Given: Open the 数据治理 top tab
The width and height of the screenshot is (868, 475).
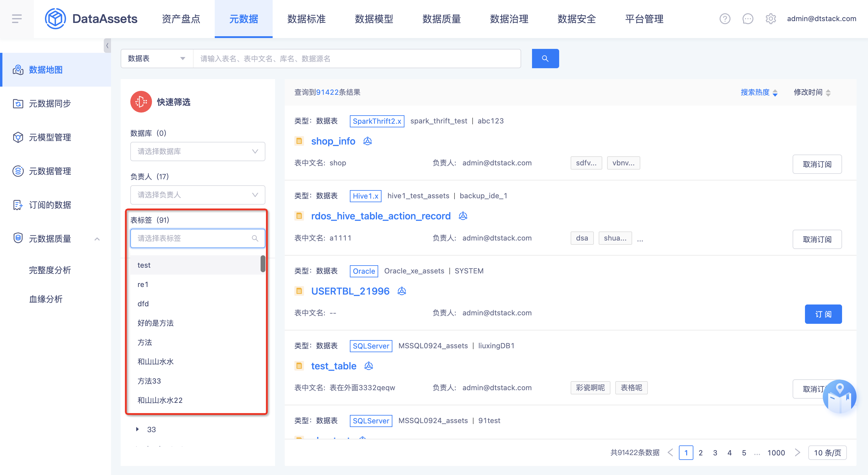Looking at the screenshot, I should pyautogui.click(x=509, y=18).
